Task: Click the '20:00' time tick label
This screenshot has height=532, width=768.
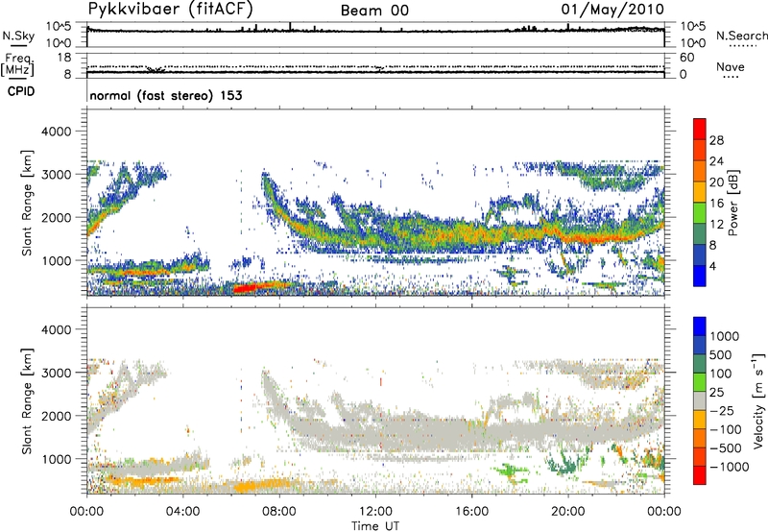Action: coord(568,512)
